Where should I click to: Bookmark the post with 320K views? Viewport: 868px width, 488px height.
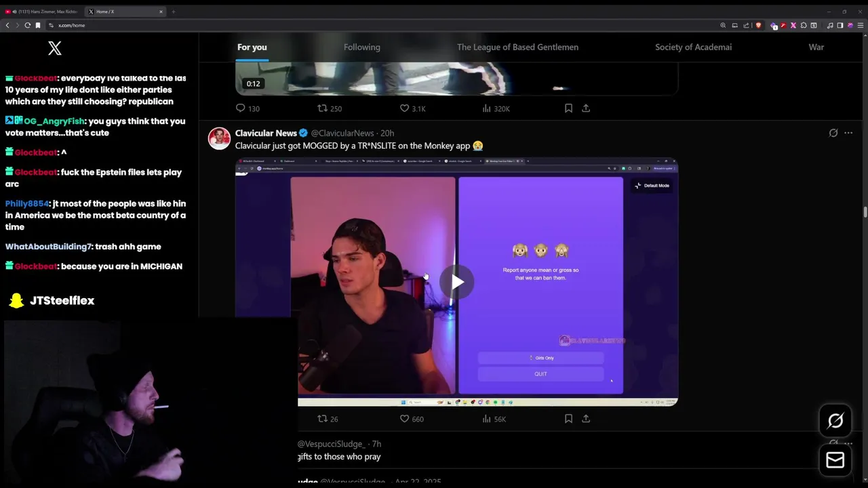(x=568, y=108)
